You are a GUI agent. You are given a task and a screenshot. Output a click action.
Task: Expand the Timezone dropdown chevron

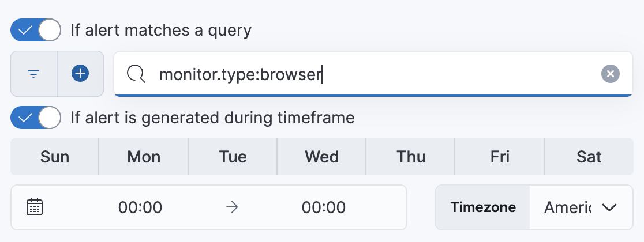point(610,207)
